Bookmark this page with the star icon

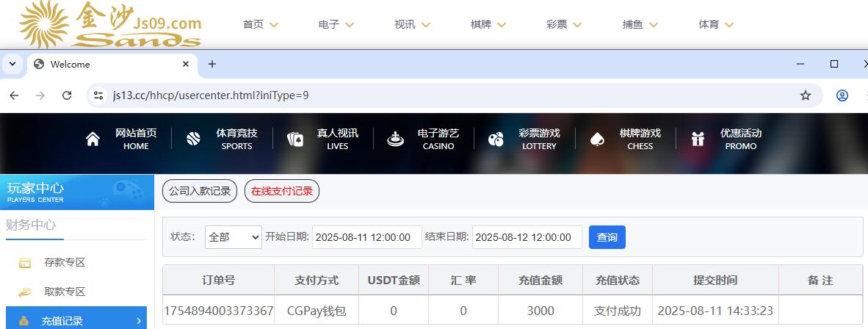[x=806, y=95]
